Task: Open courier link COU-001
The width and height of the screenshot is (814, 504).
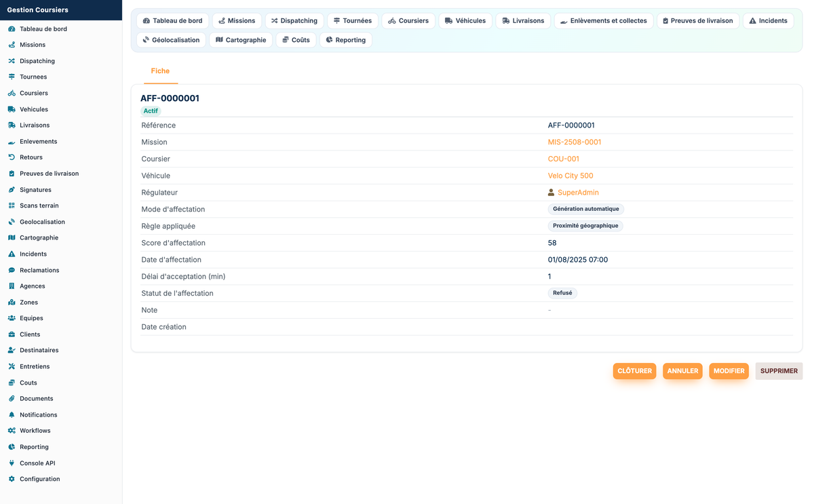Action: [x=564, y=159]
